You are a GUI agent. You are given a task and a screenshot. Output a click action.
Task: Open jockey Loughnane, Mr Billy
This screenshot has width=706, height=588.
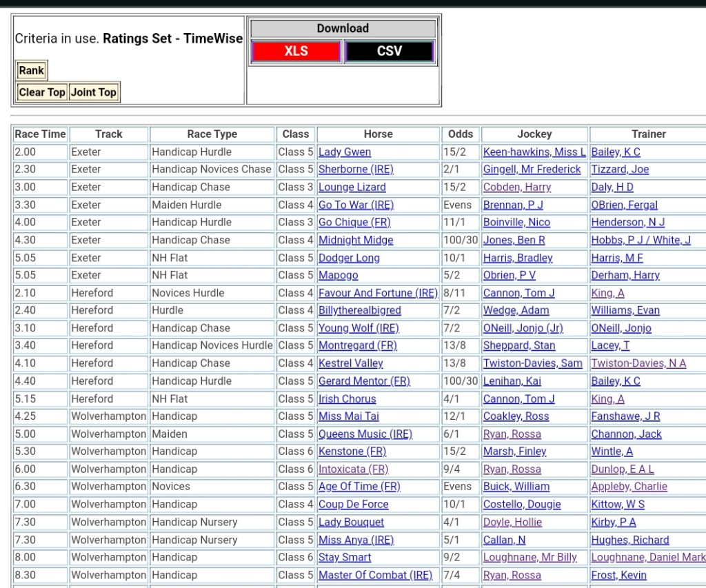pos(529,558)
